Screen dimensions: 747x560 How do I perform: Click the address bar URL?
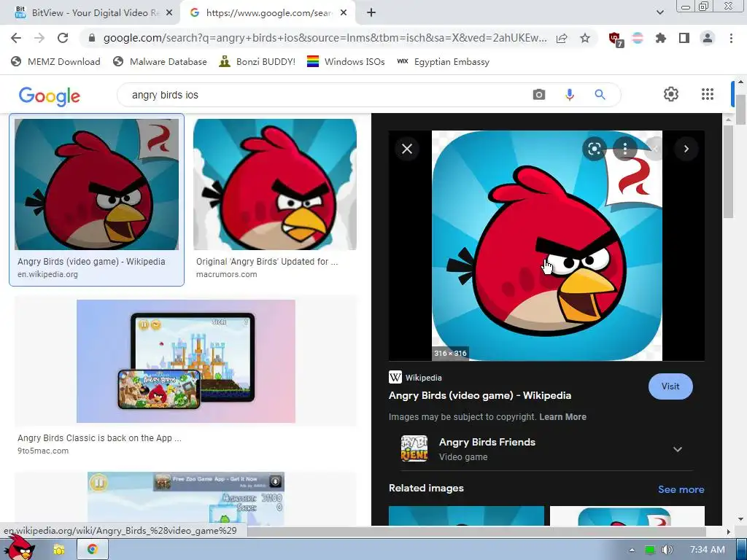point(325,38)
